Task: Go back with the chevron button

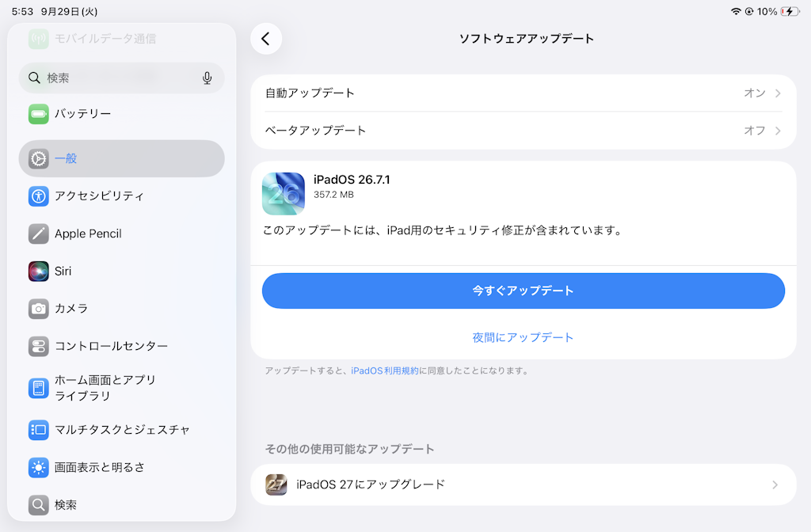Action: (x=266, y=39)
